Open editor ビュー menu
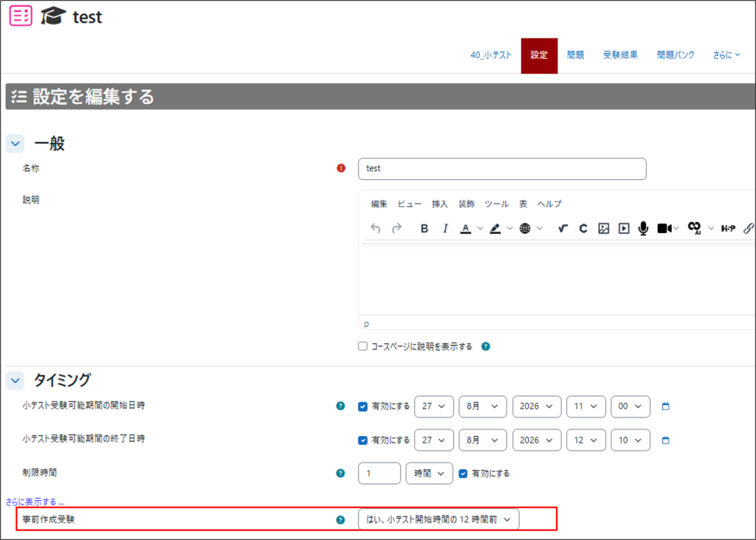Image resolution: width=756 pixels, height=540 pixels. pos(409,204)
